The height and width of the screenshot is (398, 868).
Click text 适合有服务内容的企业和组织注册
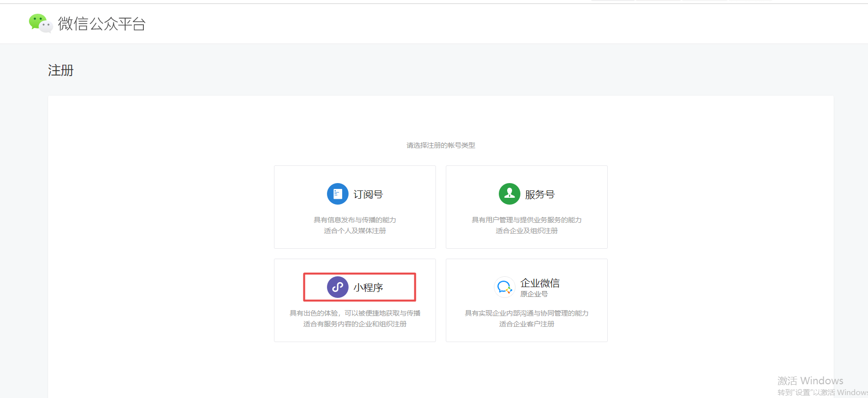tap(355, 324)
